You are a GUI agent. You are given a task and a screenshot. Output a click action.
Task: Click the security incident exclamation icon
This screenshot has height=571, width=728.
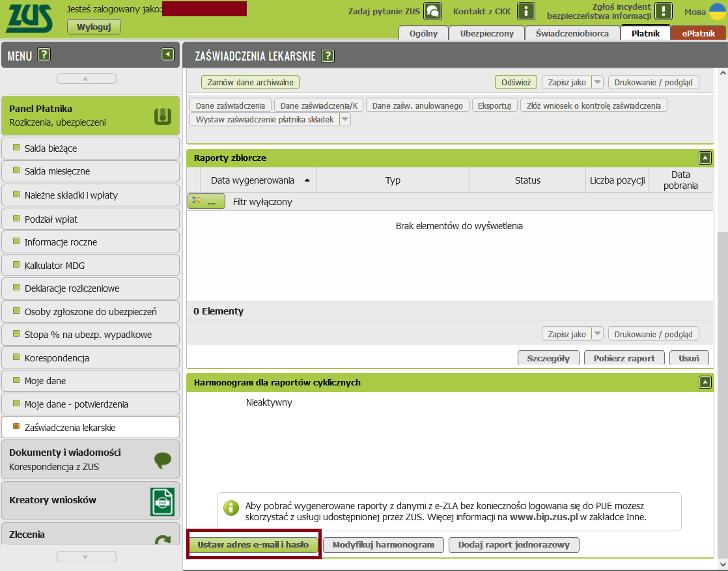[x=663, y=11]
